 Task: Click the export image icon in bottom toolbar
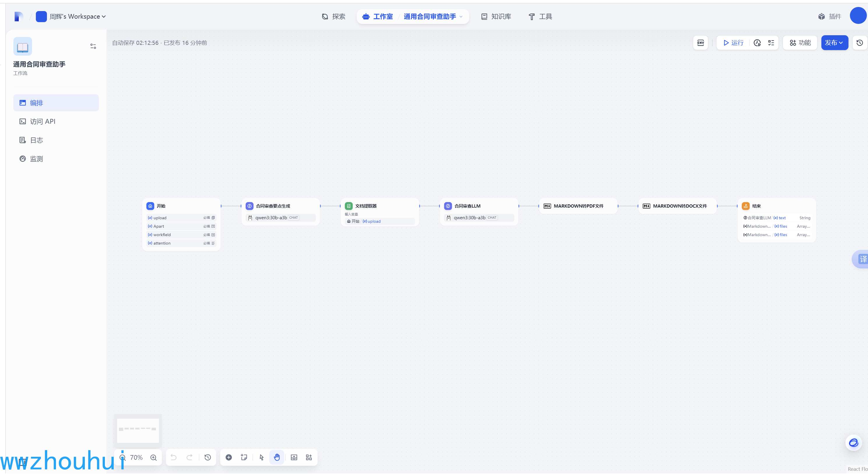(294, 457)
